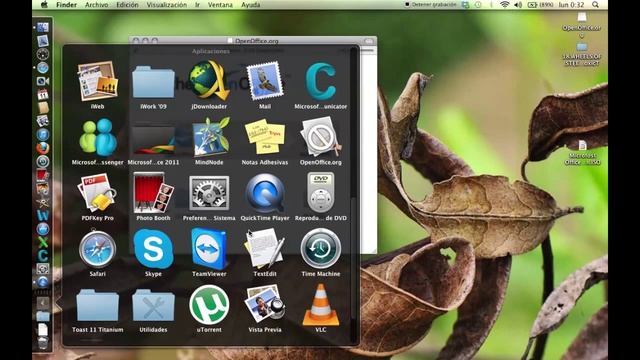The image size is (640, 360).
Task: Open the Wi-Fi status menu
Action: pyautogui.click(x=504, y=4)
